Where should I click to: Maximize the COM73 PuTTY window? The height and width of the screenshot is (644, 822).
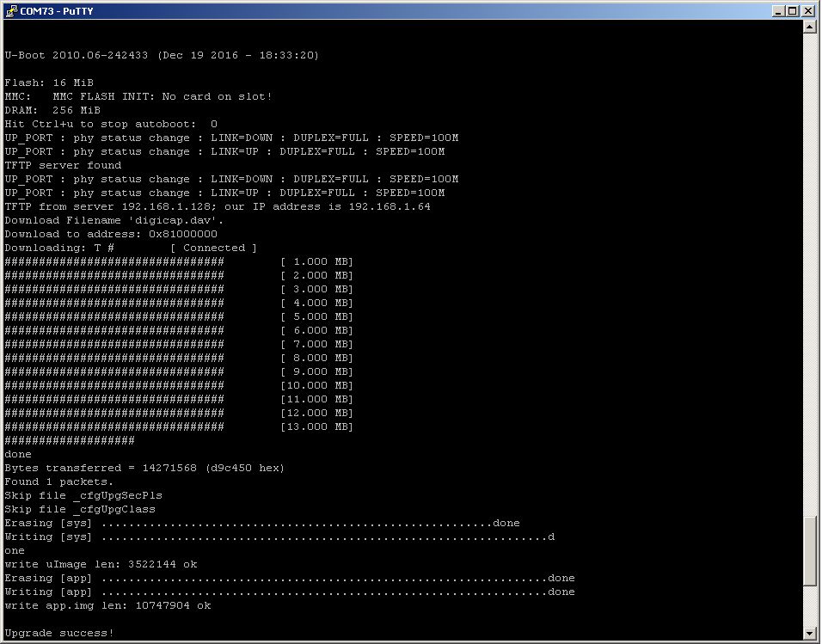click(793, 10)
